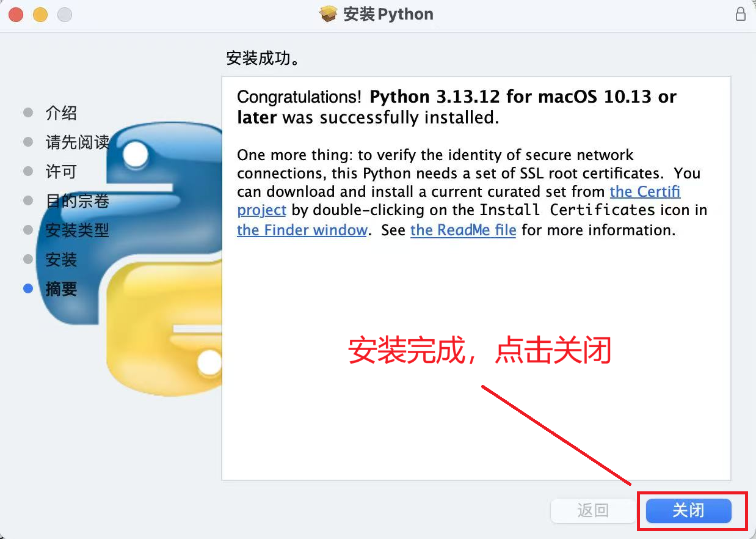This screenshot has width=756, height=539.
Task: Click the yellow minimize traffic light
Action: [40, 14]
